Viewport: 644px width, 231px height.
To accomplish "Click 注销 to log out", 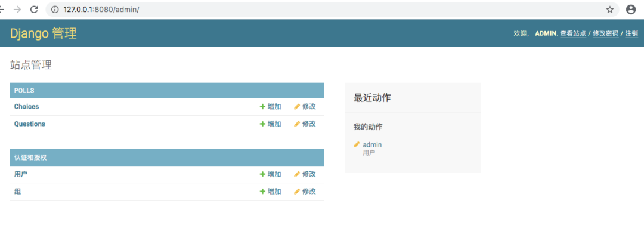I will pyautogui.click(x=631, y=33).
